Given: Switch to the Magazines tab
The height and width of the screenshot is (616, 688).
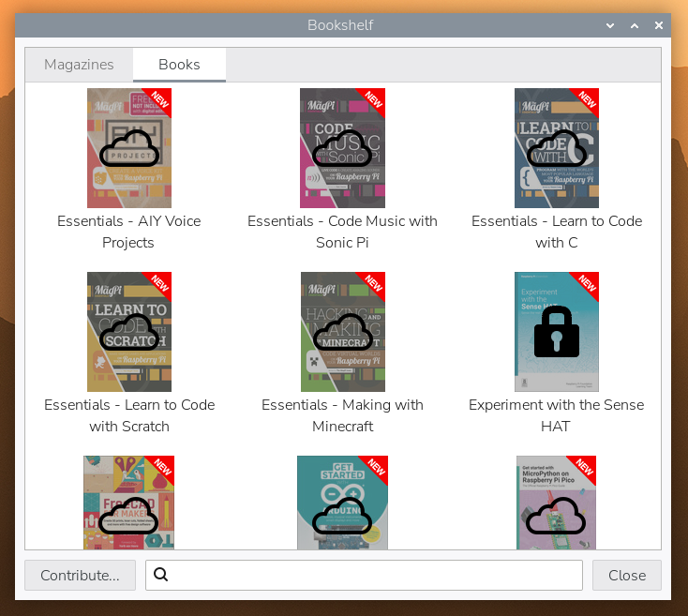Looking at the screenshot, I should coord(79,65).
